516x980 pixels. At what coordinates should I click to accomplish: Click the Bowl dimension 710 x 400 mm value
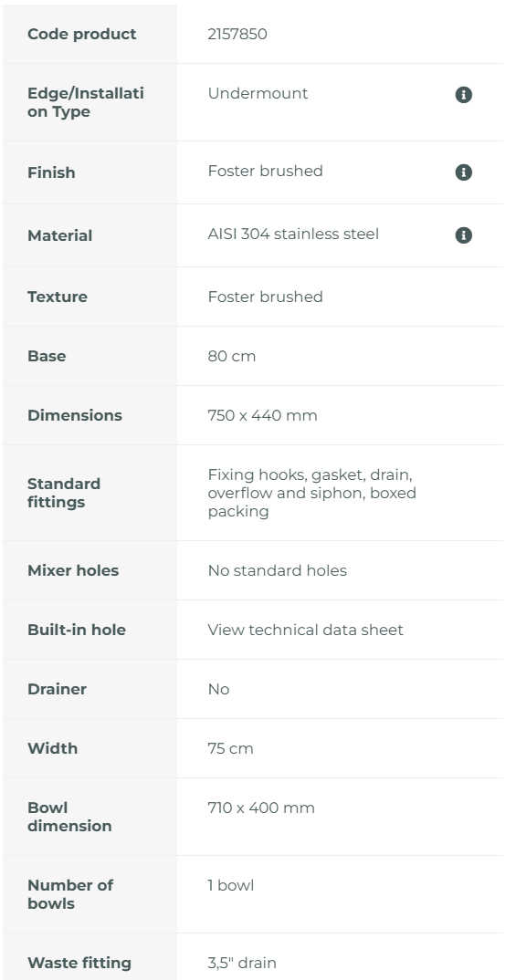[x=261, y=808]
